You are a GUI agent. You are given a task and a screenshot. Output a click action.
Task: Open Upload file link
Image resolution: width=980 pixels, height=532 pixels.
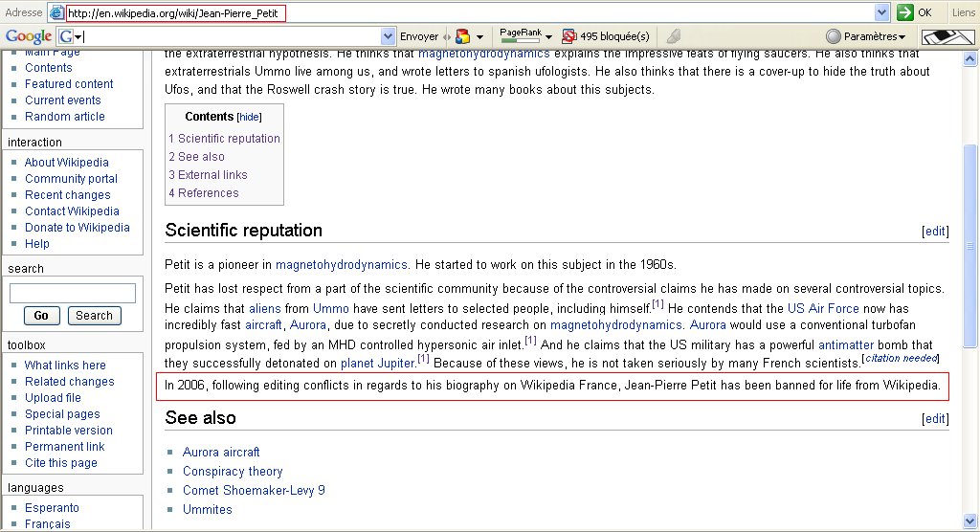(x=54, y=398)
